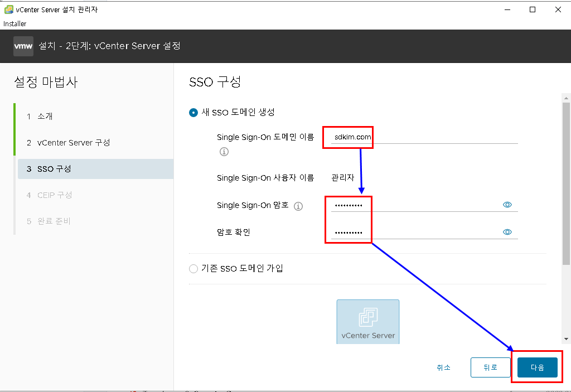Open the Installer menu
This screenshot has width=571, height=392.
(15, 23)
